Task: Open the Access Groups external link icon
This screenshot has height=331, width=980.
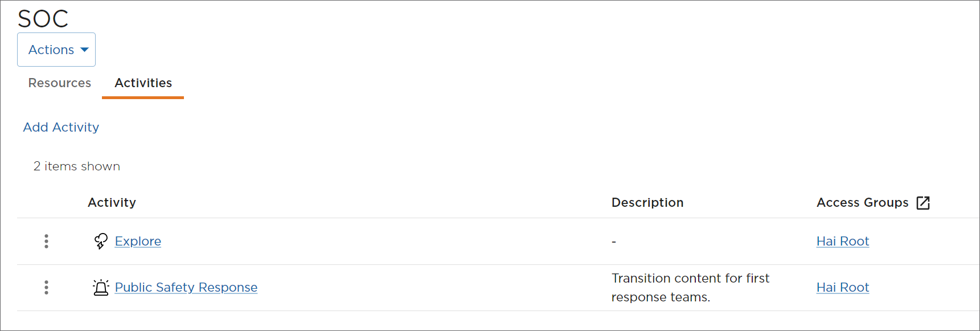Action: (923, 203)
